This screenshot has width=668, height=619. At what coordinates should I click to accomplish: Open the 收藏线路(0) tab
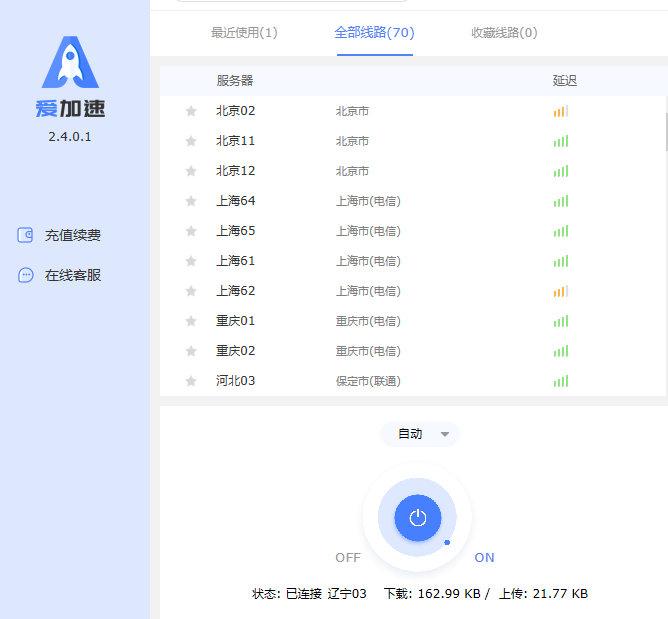(504, 32)
